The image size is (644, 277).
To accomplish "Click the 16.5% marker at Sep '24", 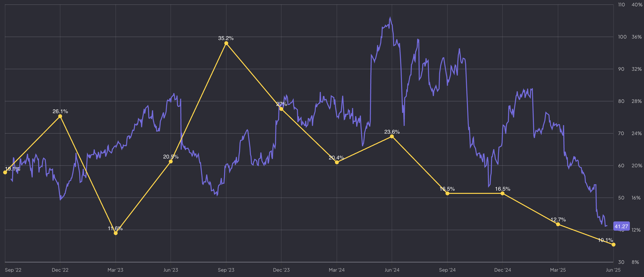I will (447, 193).
